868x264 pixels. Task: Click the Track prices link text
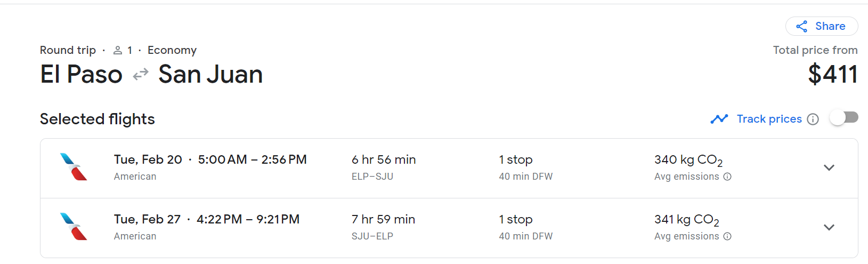[x=769, y=119]
